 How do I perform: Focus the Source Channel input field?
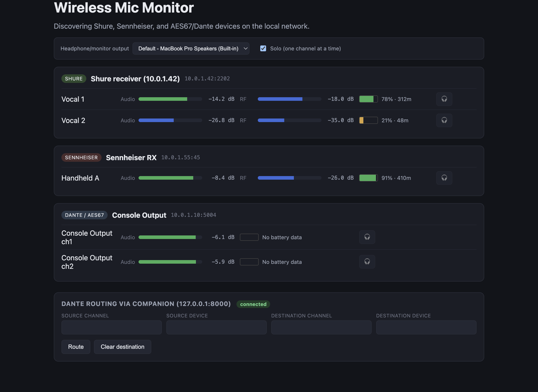click(x=111, y=327)
